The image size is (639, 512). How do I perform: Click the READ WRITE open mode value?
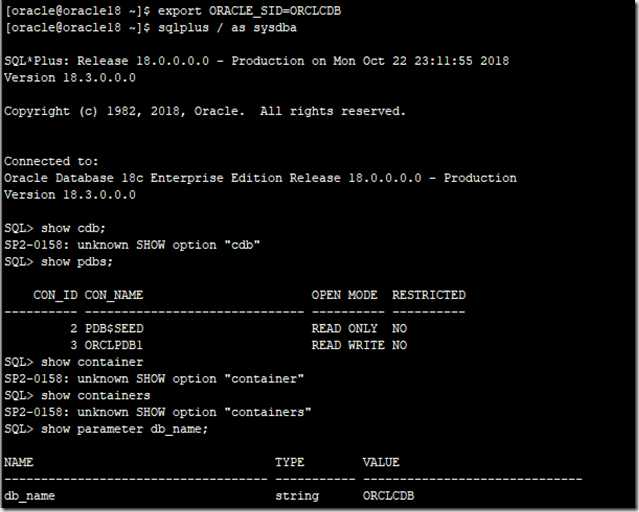pyautogui.click(x=348, y=345)
